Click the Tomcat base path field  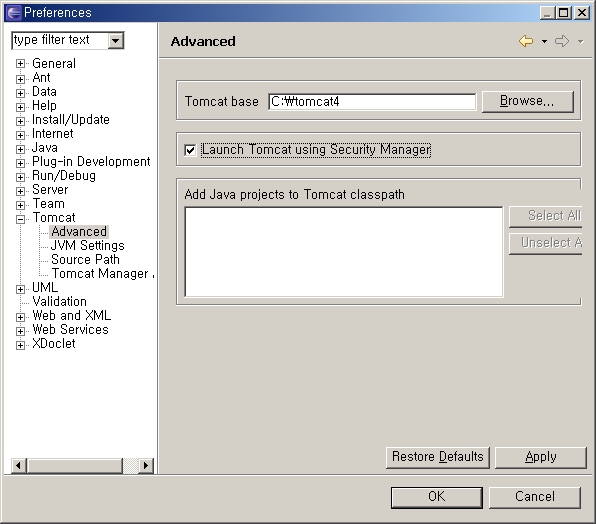[x=372, y=102]
